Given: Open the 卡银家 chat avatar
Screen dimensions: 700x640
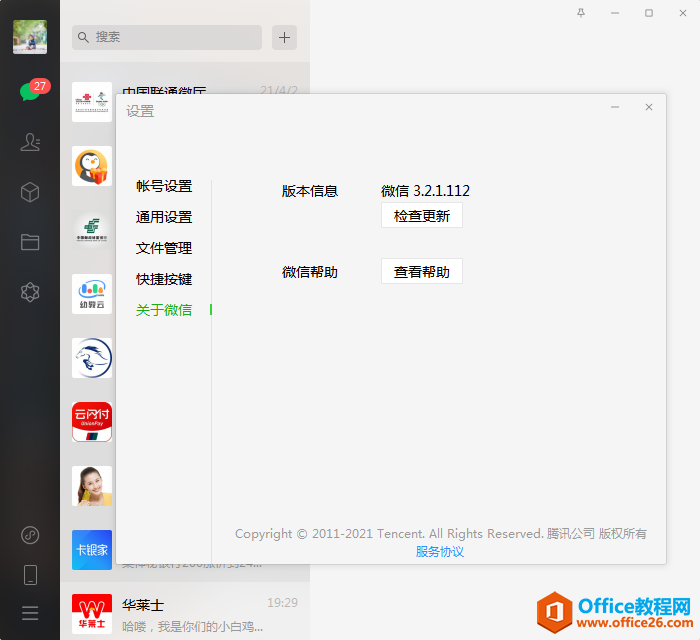Looking at the screenshot, I should pos(92,550).
